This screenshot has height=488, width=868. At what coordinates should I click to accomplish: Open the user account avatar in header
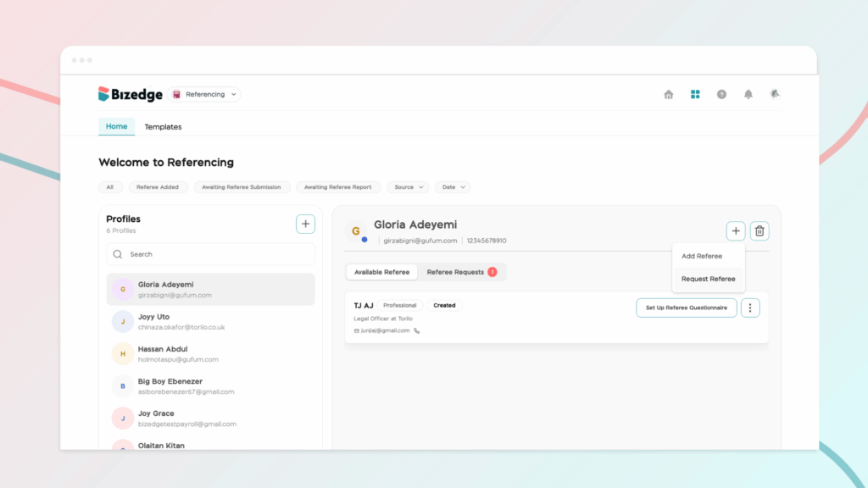(x=775, y=94)
